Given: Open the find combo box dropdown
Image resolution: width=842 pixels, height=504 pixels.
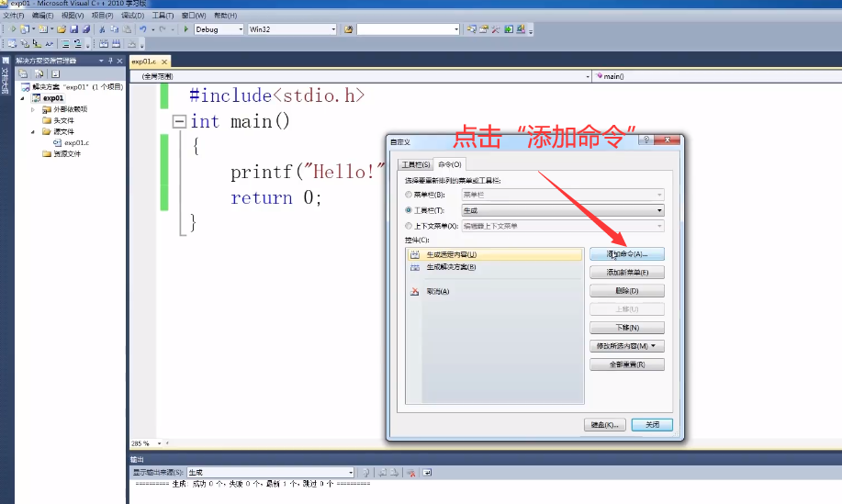Looking at the screenshot, I should [x=456, y=29].
